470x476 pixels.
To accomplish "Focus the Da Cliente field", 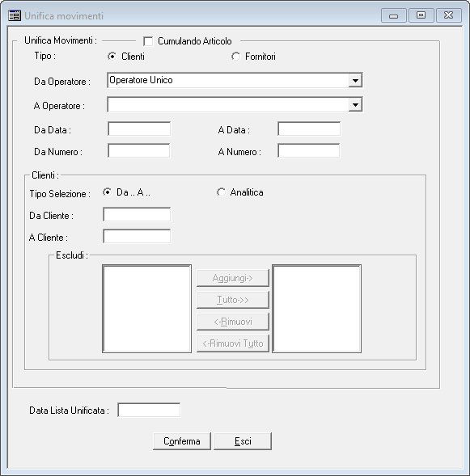I will click(137, 214).
